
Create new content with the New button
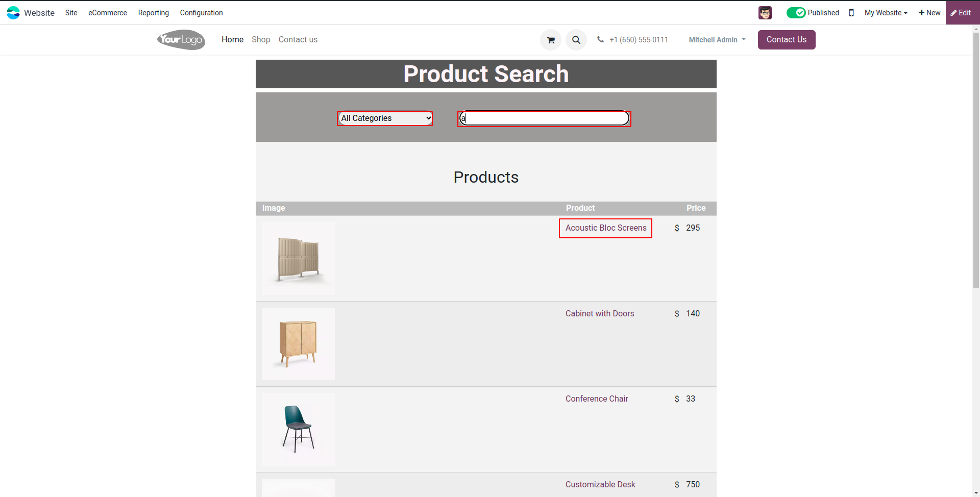(929, 13)
